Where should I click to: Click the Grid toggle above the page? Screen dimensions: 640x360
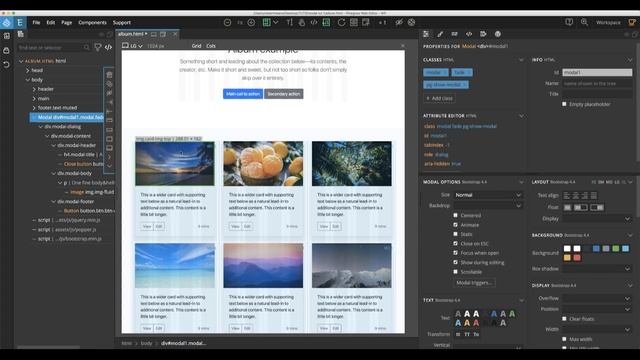tap(196, 46)
